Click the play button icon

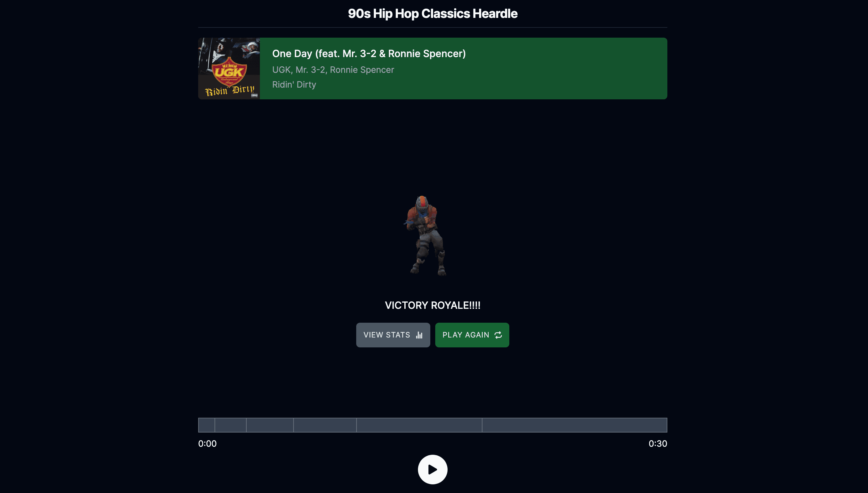click(x=432, y=469)
